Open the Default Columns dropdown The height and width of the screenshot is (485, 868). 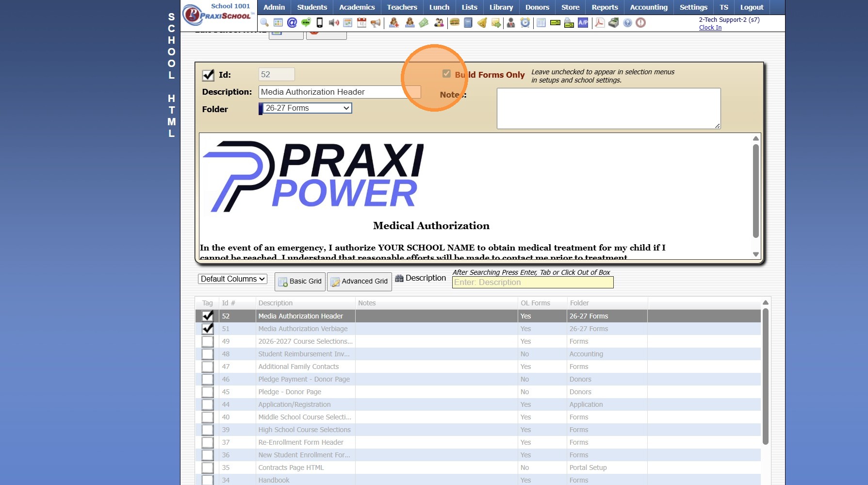[232, 279]
